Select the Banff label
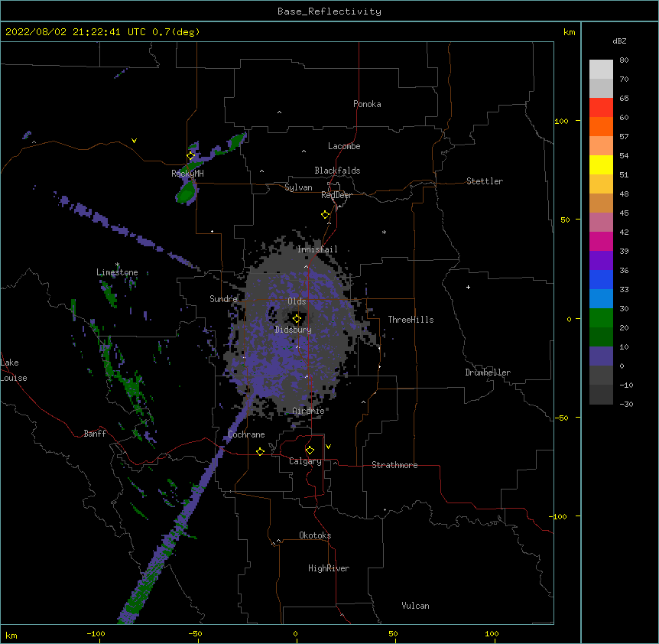This screenshot has width=659, height=644. [x=95, y=434]
